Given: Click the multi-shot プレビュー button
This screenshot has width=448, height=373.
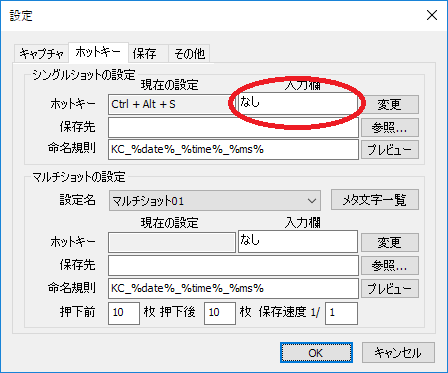Looking at the screenshot, I should (390, 289).
